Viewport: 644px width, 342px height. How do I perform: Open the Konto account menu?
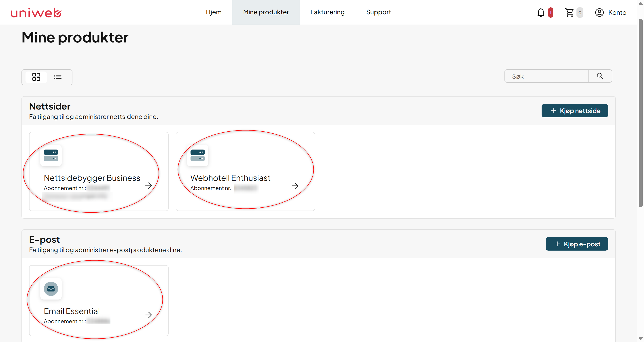[610, 13]
